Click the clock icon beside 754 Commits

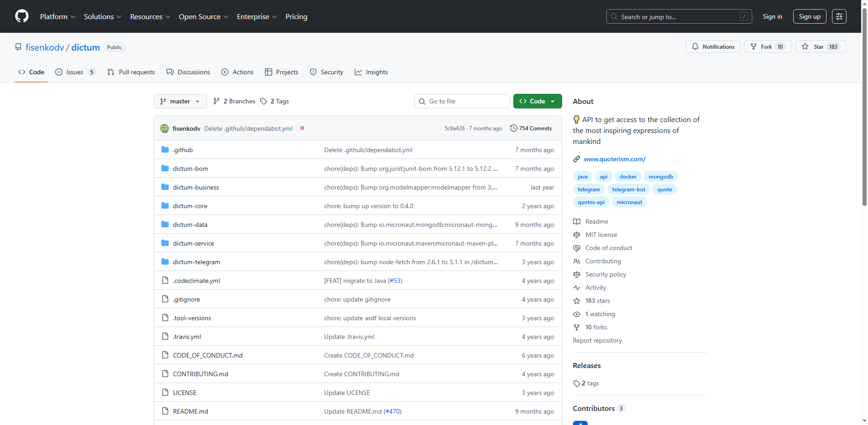513,128
